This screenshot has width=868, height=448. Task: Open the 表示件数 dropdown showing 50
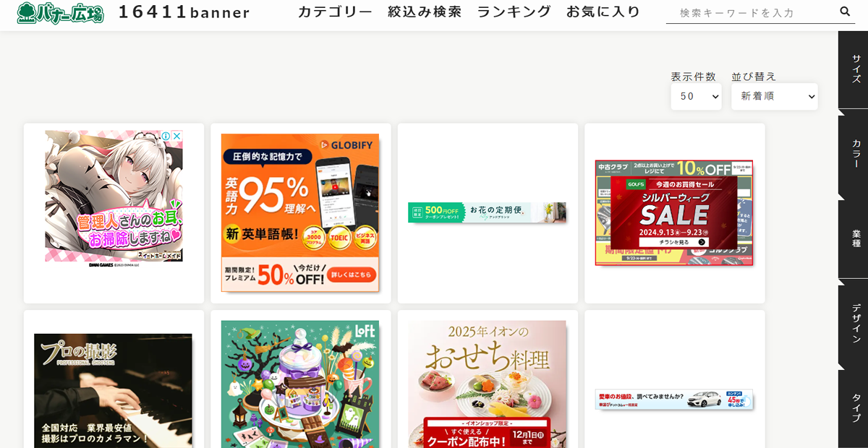point(696,96)
